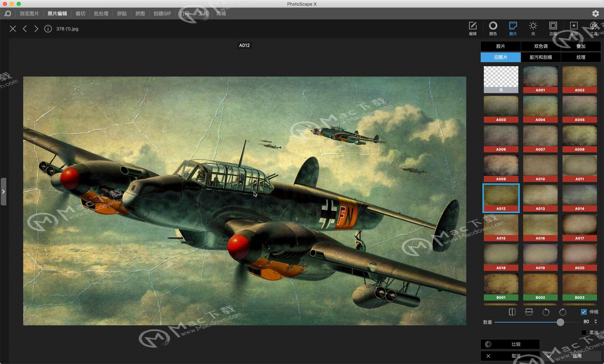604x364 pixels.
Task: Click the 取消 cancel button
Action: pos(510,356)
